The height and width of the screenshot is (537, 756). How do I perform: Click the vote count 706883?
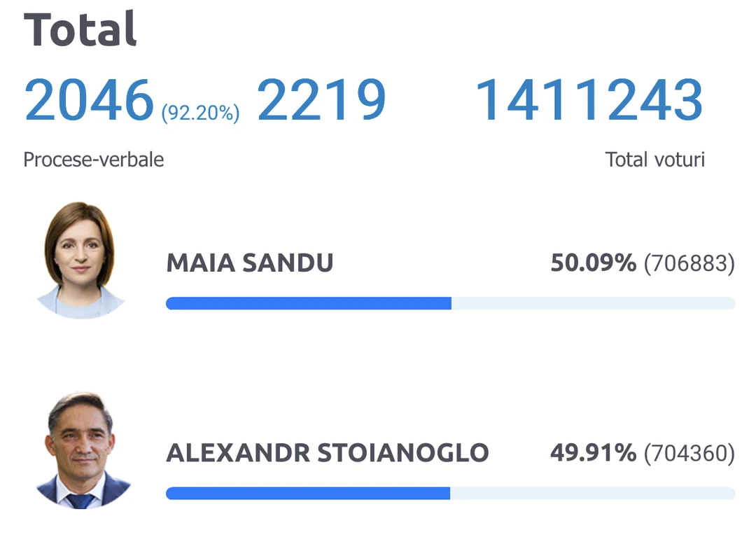pyautogui.click(x=689, y=264)
